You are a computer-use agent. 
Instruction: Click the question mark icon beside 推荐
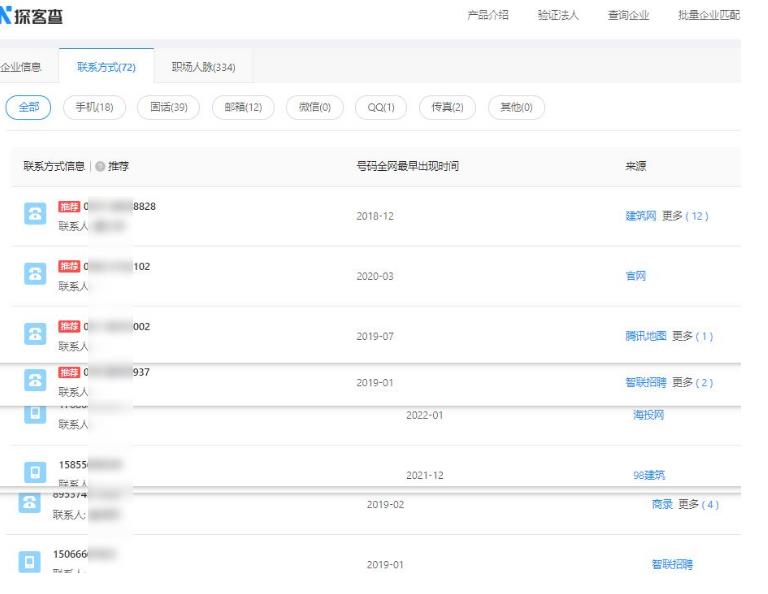tap(100, 166)
